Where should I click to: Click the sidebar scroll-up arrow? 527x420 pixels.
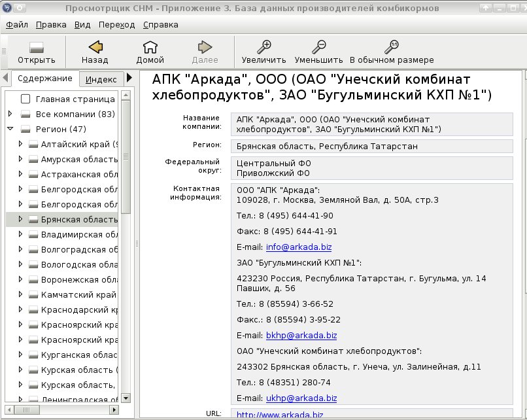pyautogui.click(x=126, y=96)
